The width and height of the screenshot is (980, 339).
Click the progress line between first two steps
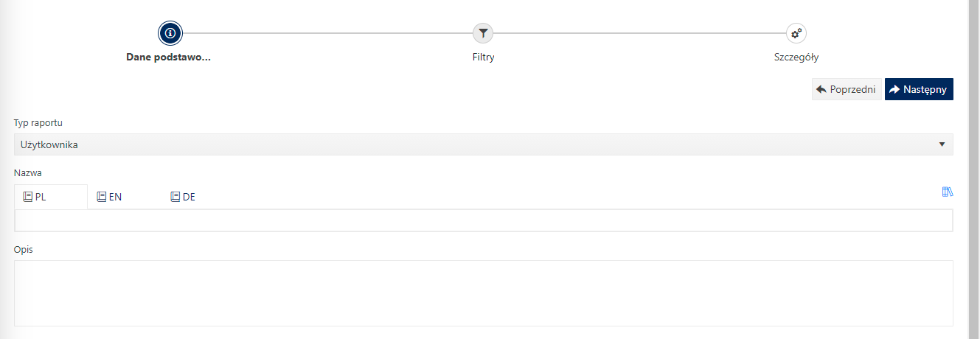(327, 33)
